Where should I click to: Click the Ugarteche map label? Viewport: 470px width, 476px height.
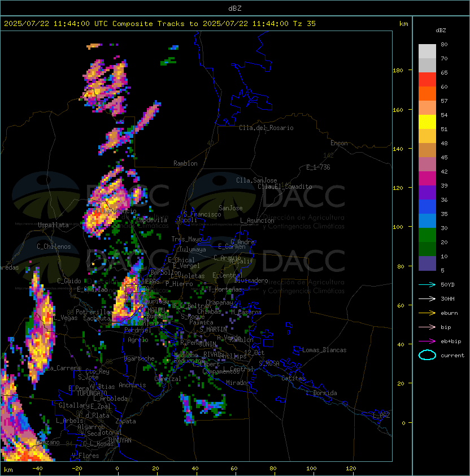[139, 358]
